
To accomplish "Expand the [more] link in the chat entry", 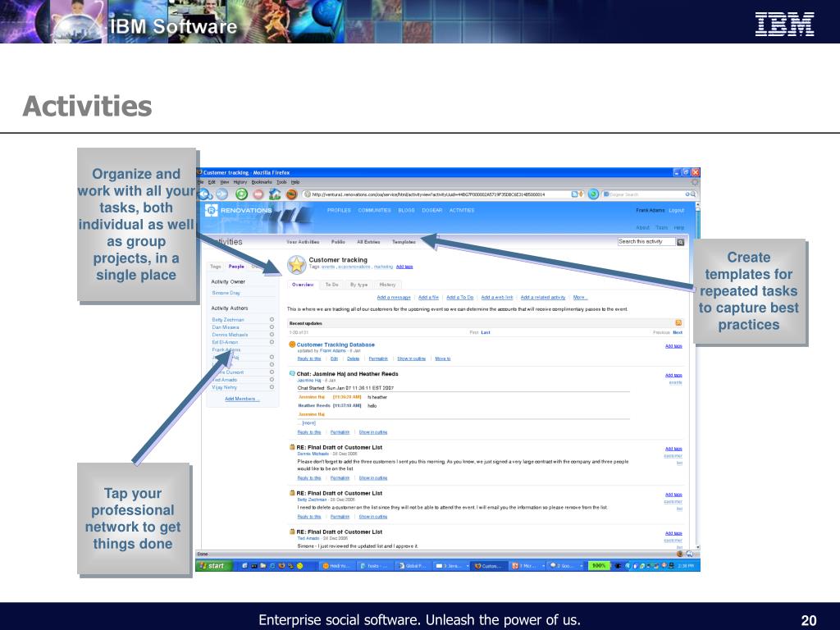I will point(308,422).
